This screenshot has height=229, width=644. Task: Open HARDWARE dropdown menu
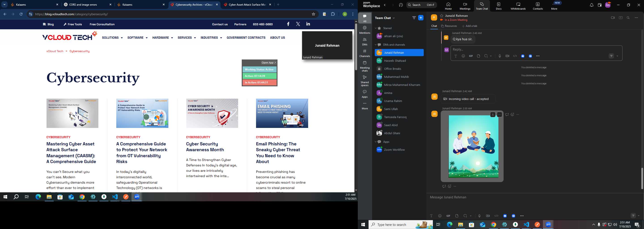[x=163, y=38]
